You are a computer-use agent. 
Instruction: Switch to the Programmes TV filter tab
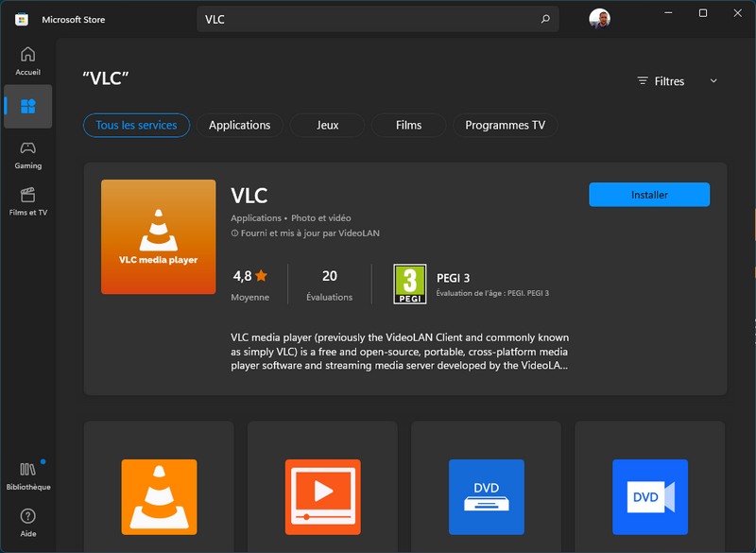coord(506,126)
